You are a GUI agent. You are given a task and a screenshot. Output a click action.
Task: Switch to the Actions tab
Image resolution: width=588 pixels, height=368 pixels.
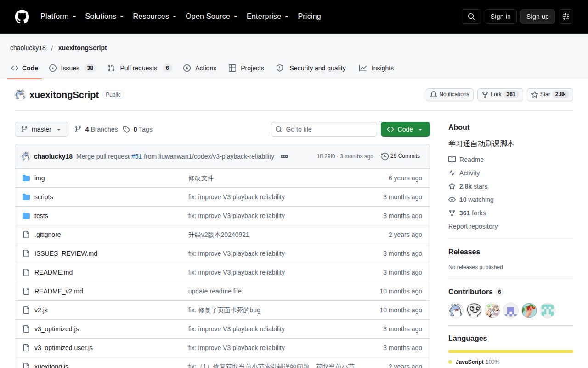click(200, 68)
